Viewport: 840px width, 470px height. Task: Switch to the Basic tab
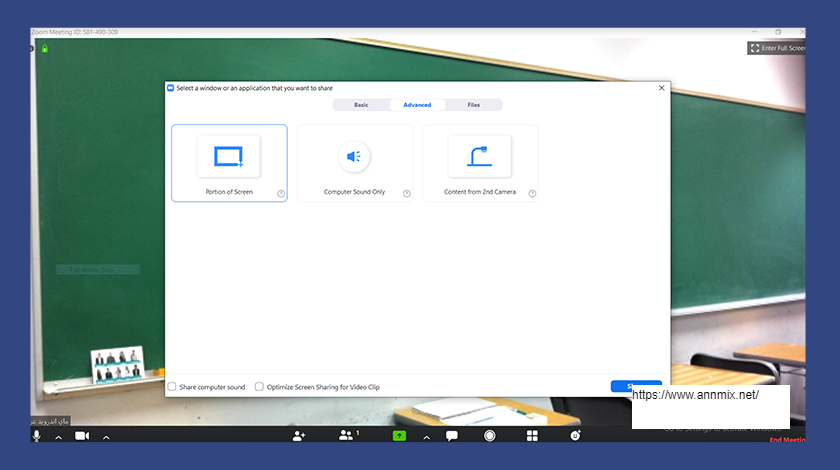coord(361,105)
